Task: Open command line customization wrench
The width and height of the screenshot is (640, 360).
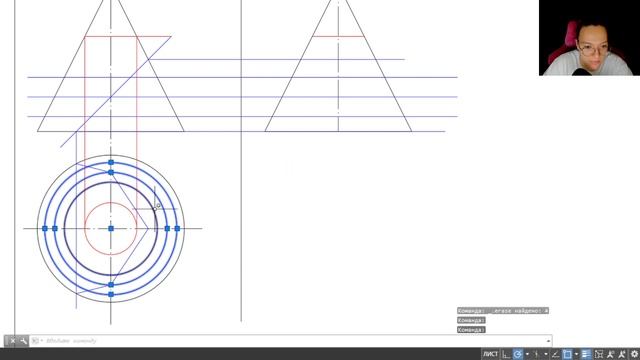Action: pyautogui.click(x=24, y=341)
